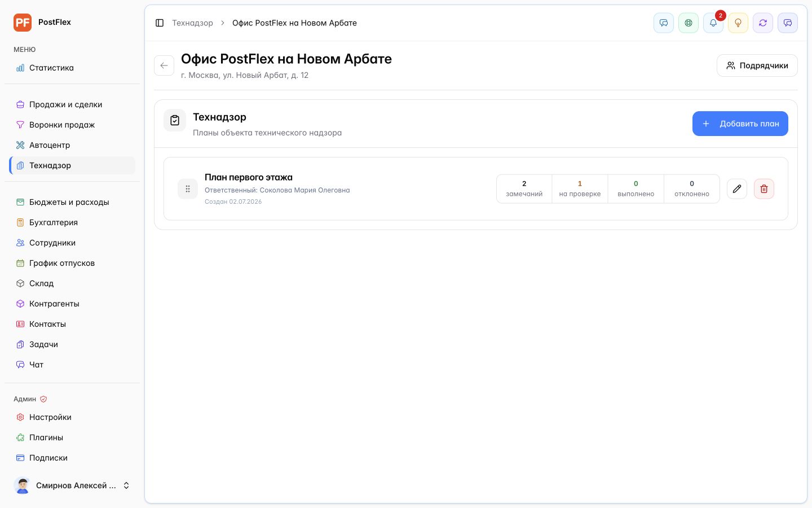This screenshot has width=812, height=508.
Task: Toggle the sidebar panel icon
Action: (160, 23)
